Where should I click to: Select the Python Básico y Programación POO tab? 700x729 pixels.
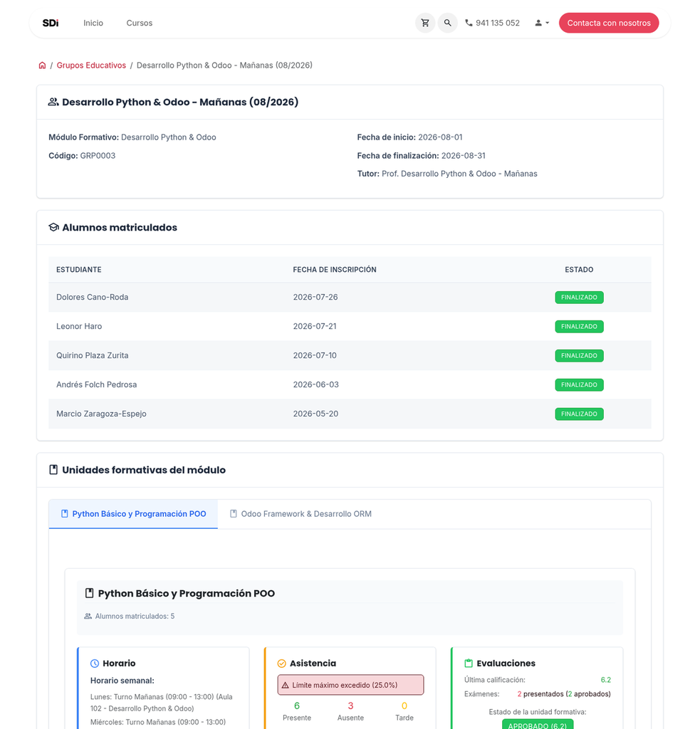(133, 514)
